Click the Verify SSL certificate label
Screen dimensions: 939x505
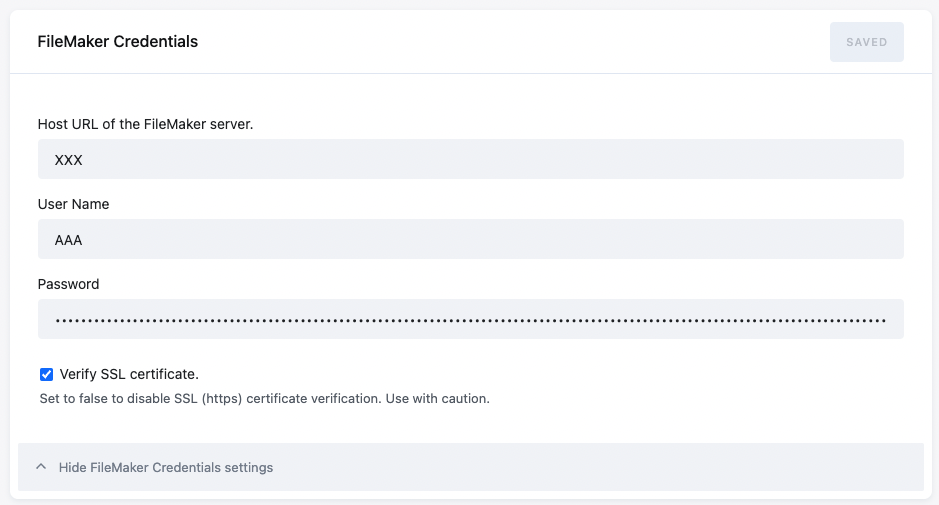pos(129,374)
